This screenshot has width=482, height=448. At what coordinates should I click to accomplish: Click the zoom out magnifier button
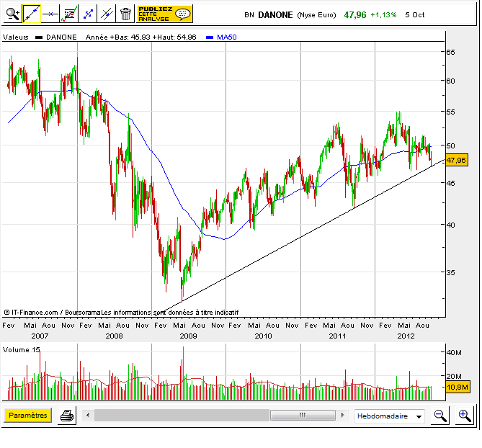440,416
